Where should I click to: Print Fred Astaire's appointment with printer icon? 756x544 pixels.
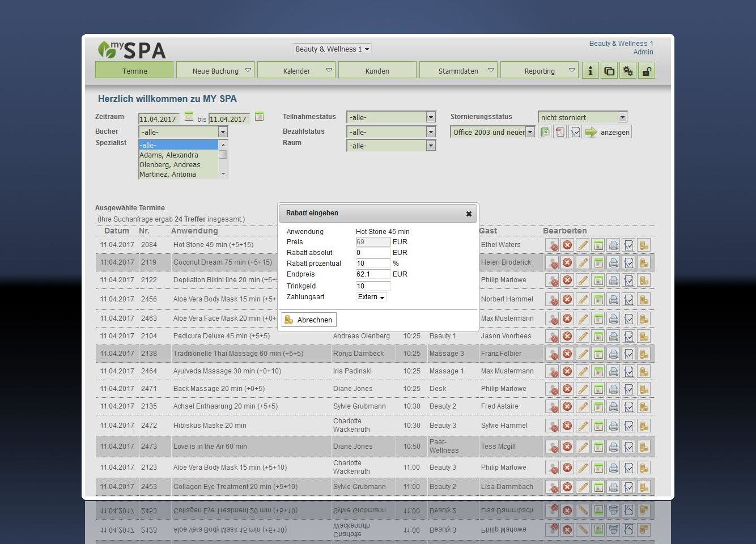(613, 407)
